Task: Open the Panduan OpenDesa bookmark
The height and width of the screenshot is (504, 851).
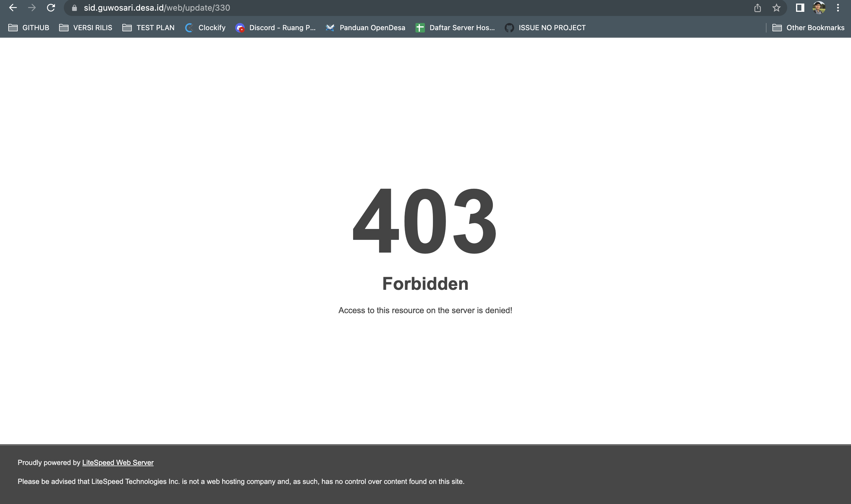Action: tap(366, 27)
